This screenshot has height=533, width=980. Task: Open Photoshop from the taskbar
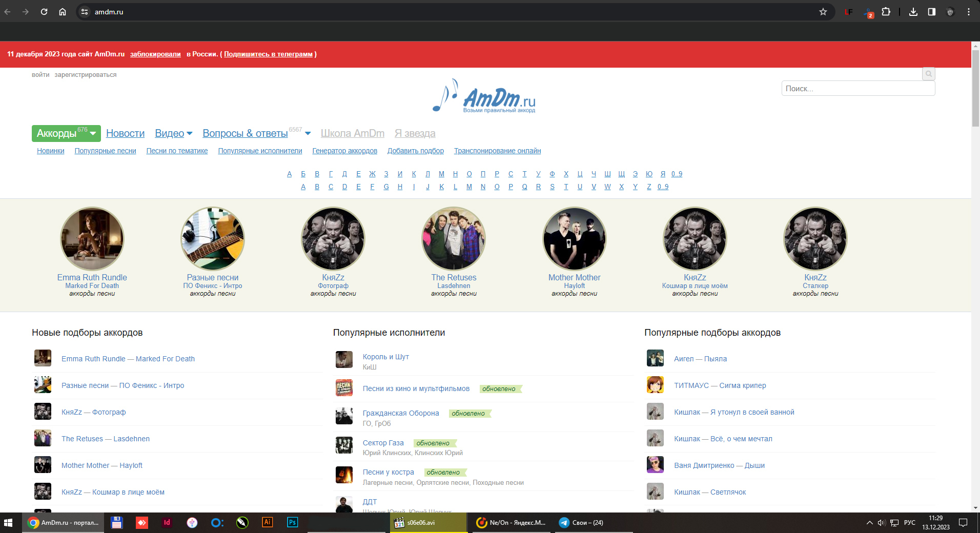point(292,523)
